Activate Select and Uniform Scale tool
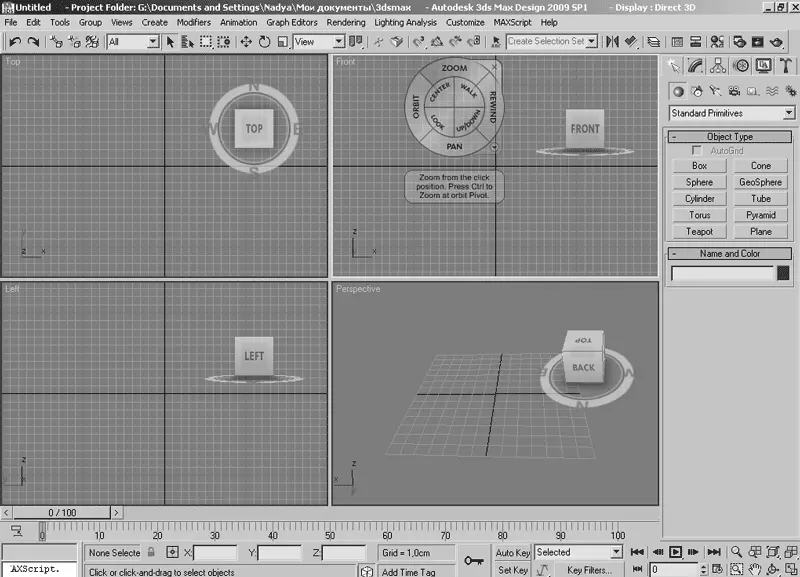The width and height of the screenshot is (800, 577). click(283, 42)
